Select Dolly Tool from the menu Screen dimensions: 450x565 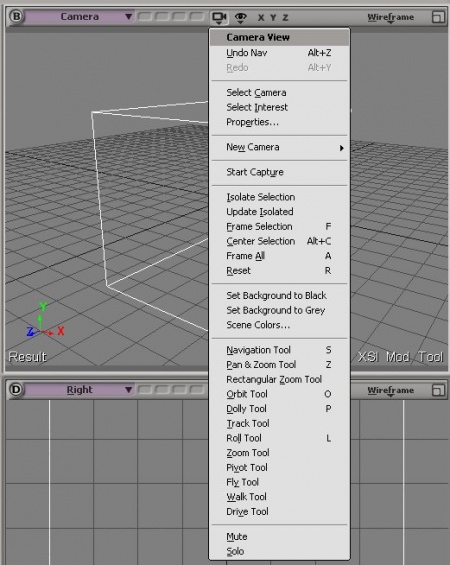[279, 409]
